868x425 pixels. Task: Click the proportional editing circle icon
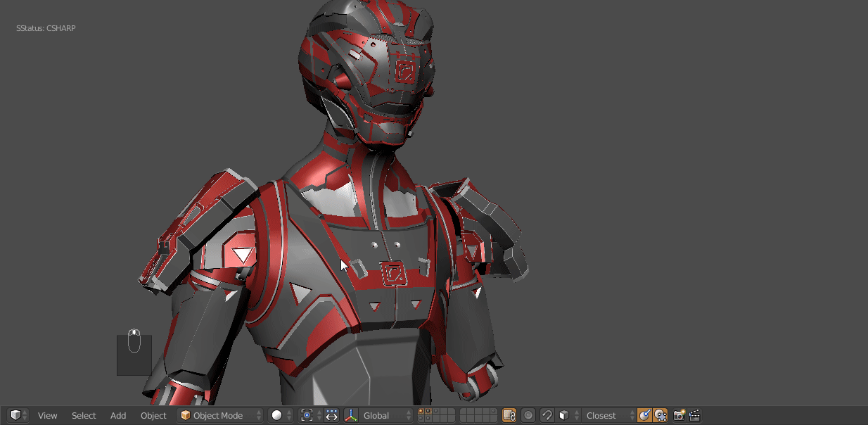tap(528, 415)
